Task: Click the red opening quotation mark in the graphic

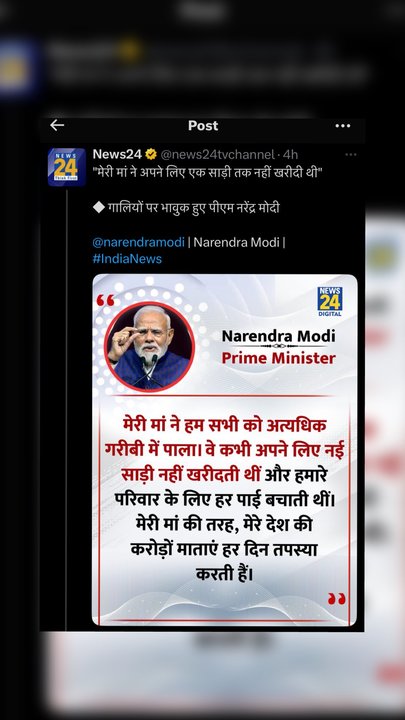Action: tap(105, 300)
